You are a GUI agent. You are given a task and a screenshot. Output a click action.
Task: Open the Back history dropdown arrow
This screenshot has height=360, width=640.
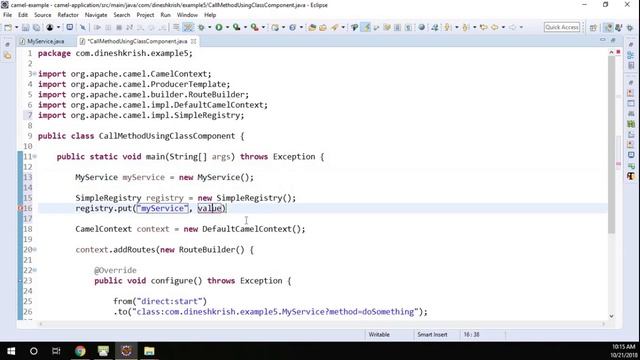(503, 27)
